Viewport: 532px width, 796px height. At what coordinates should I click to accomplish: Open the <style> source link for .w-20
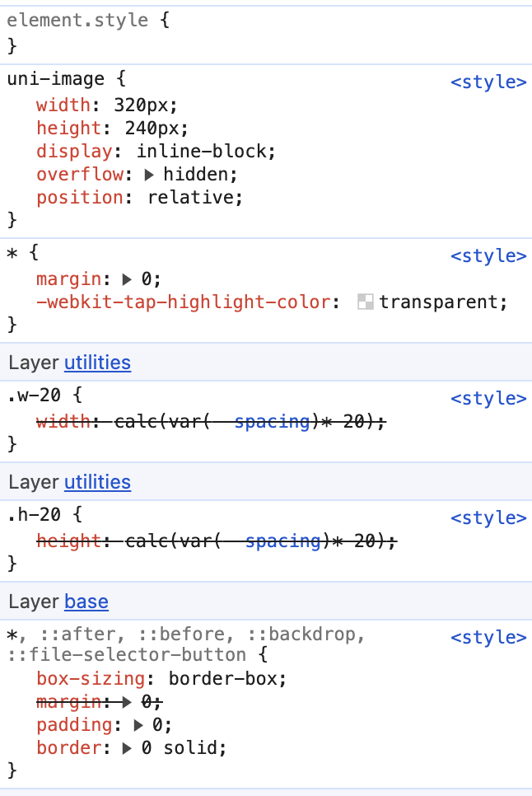point(488,399)
